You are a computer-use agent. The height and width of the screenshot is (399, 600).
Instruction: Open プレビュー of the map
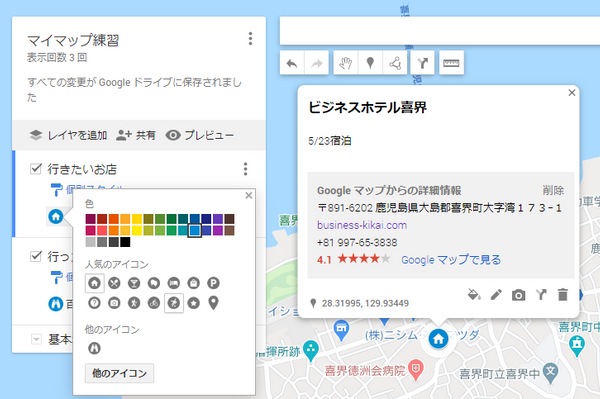click(199, 135)
